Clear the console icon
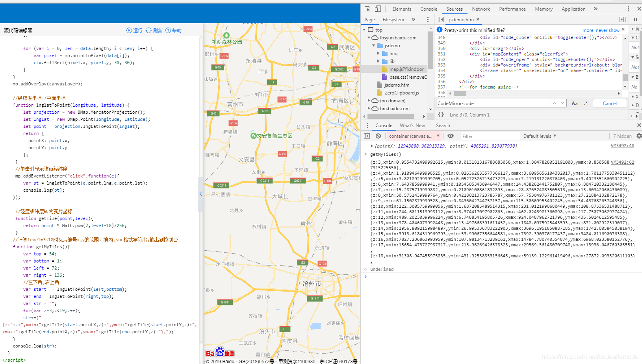The width and height of the screenshot is (642, 364). 378,136
